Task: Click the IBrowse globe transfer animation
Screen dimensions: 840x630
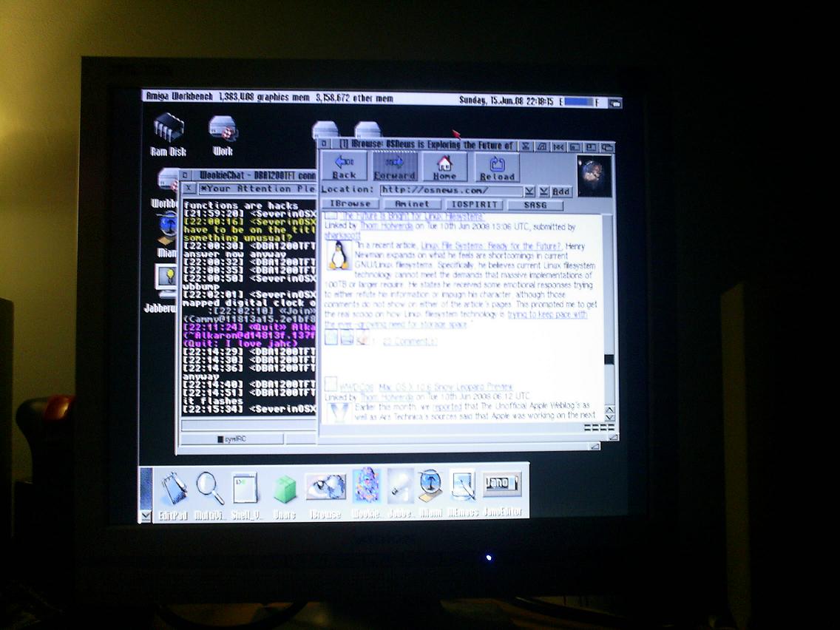Action: [x=594, y=176]
